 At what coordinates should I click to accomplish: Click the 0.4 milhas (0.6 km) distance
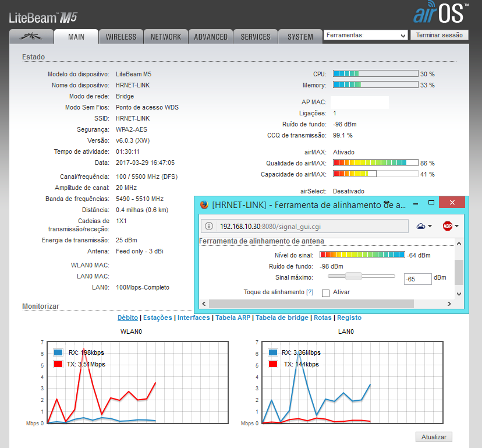point(141,210)
